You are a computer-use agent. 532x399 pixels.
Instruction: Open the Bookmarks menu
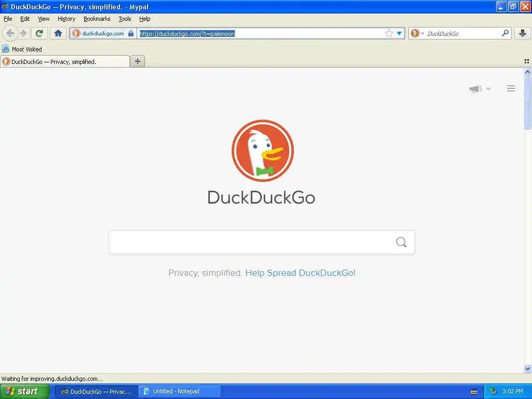coord(97,19)
